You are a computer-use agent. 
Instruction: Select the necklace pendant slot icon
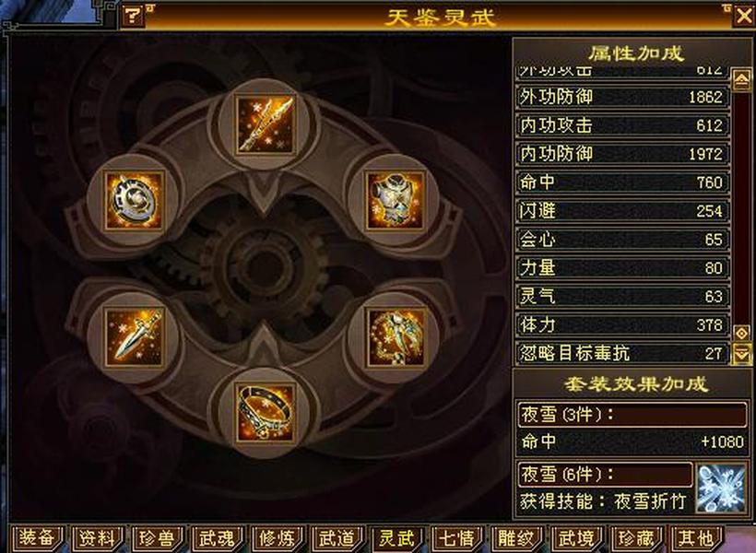tap(396, 337)
